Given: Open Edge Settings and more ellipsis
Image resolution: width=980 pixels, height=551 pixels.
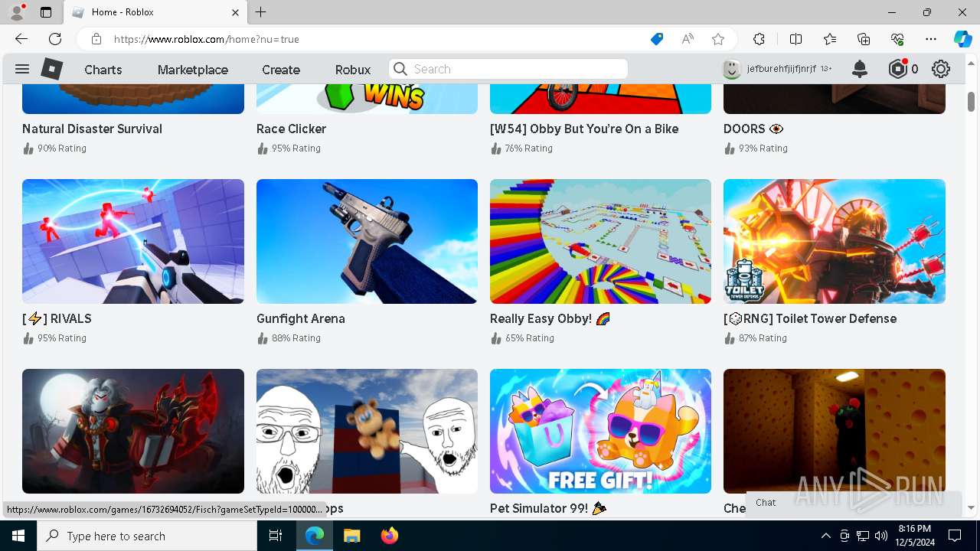Looking at the screenshot, I should (931, 39).
